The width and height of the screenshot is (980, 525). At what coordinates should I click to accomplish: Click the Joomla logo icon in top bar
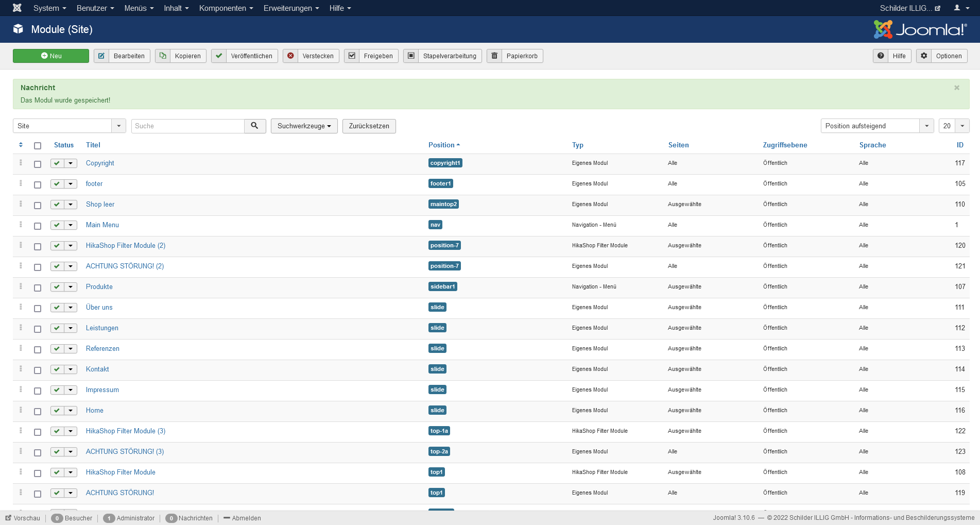pos(17,8)
